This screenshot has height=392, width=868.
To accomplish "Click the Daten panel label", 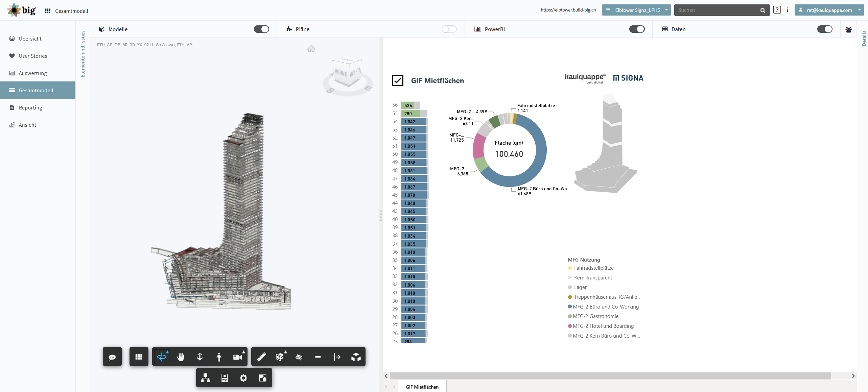I will (678, 29).
